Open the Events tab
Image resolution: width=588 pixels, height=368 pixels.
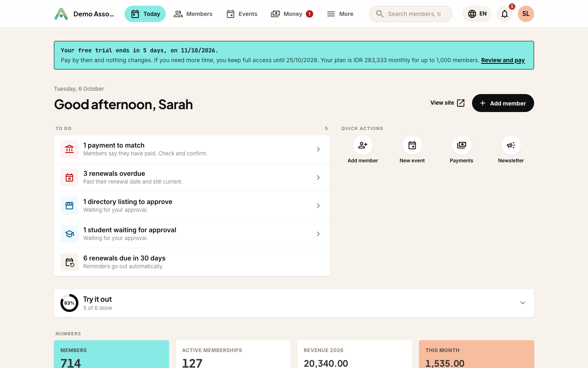pos(242,14)
